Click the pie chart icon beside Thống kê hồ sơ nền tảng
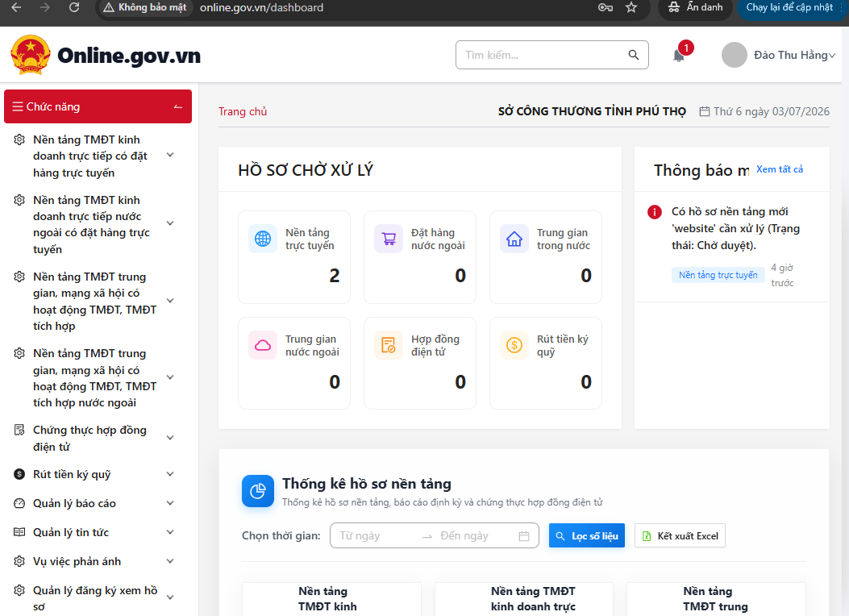This screenshot has height=616, width=849. pyautogui.click(x=258, y=491)
